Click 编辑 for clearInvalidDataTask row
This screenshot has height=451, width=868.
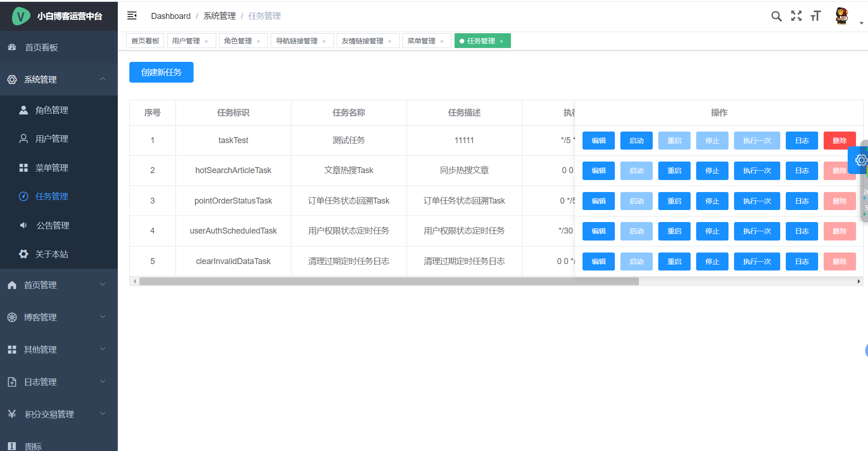point(599,261)
